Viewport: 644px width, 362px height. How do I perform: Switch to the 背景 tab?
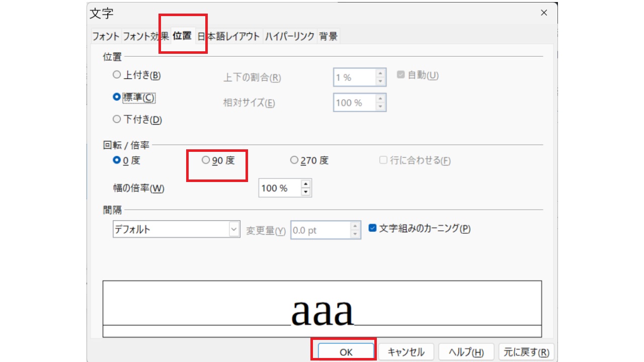point(329,36)
